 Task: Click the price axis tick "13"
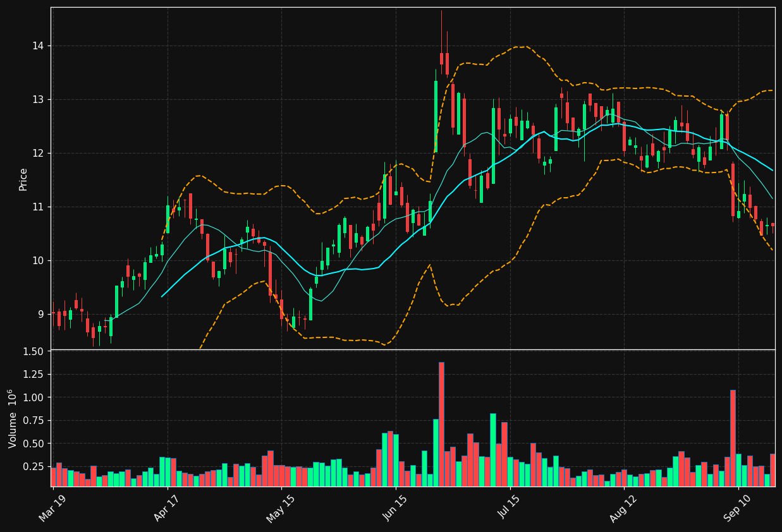[x=38, y=100]
